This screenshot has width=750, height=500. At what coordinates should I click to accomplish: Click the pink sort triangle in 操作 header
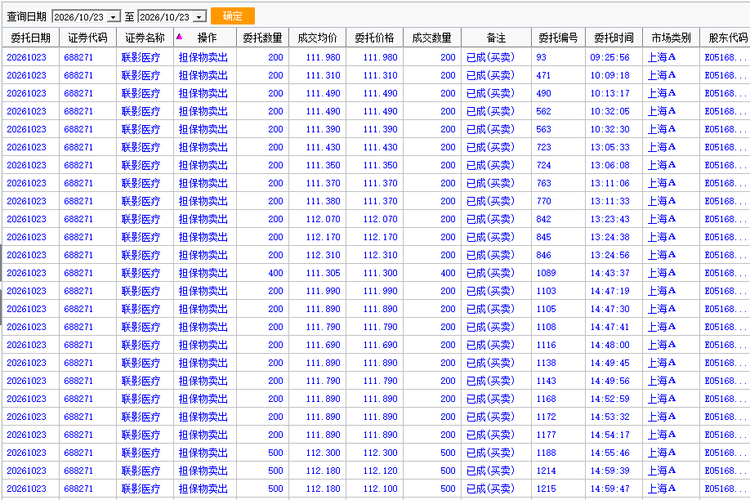pyautogui.click(x=179, y=36)
